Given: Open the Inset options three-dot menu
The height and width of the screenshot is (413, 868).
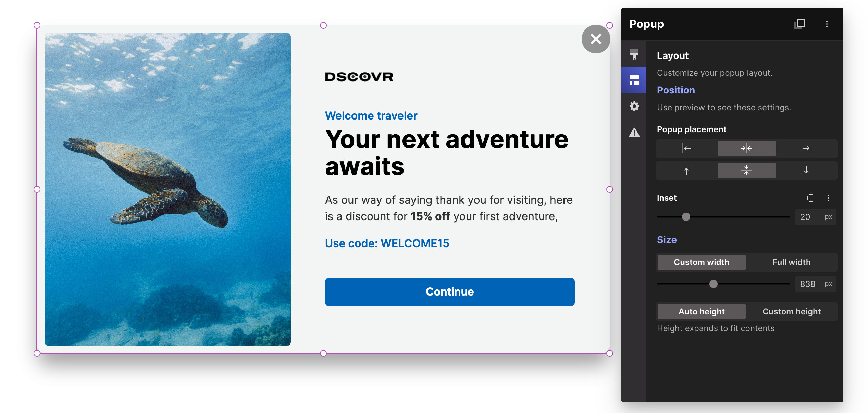Looking at the screenshot, I should (829, 198).
